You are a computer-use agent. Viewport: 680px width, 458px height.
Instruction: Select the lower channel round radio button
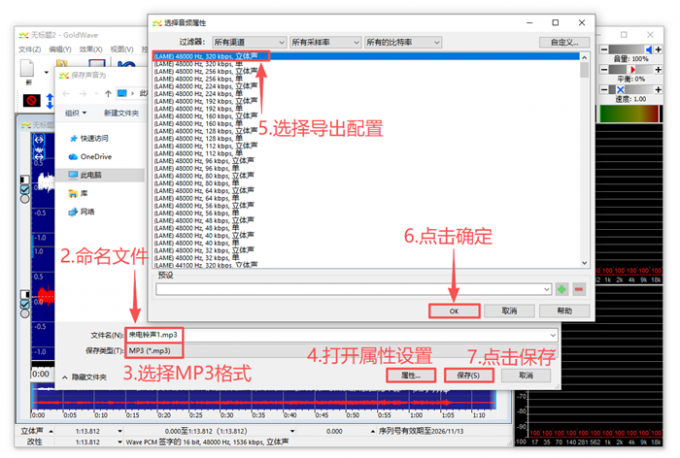pyautogui.click(x=25, y=313)
